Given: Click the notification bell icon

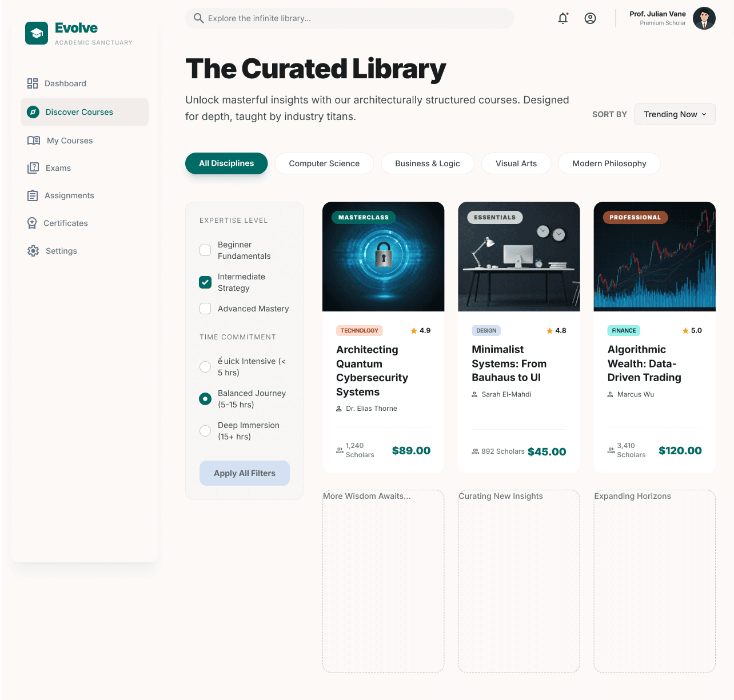Looking at the screenshot, I should (563, 18).
